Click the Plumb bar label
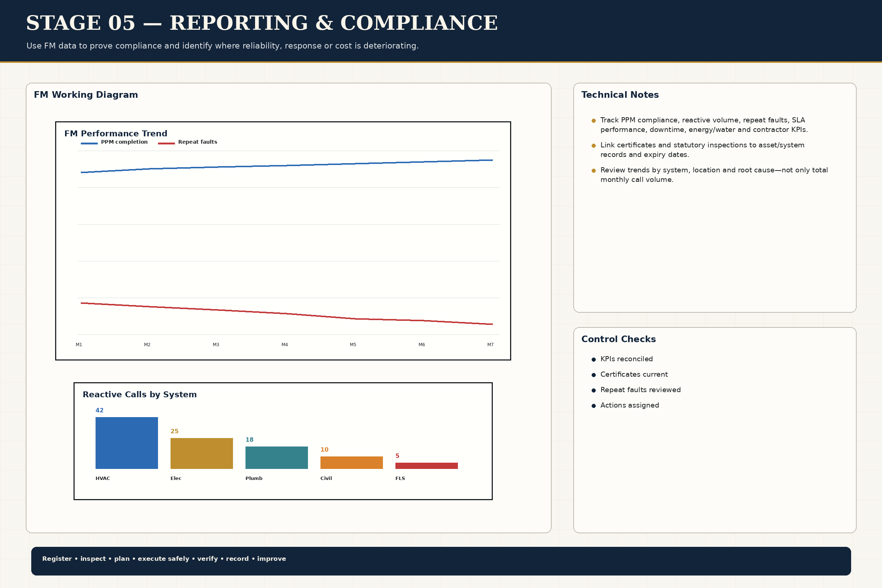882x588 pixels. pos(254,478)
